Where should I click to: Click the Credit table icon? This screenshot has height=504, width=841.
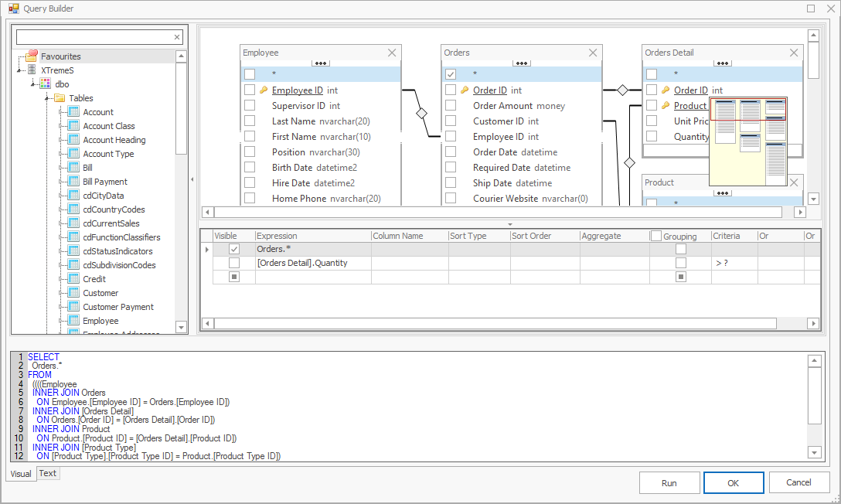tap(73, 279)
